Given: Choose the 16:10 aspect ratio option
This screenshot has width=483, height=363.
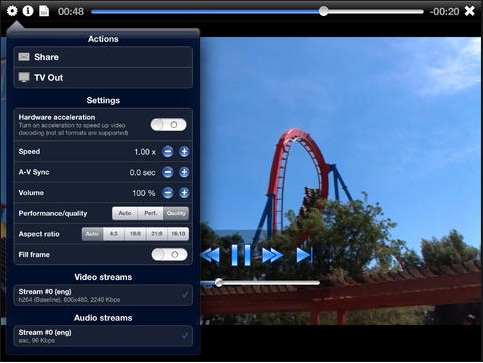Looking at the screenshot, I should pyautogui.click(x=178, y=234).
